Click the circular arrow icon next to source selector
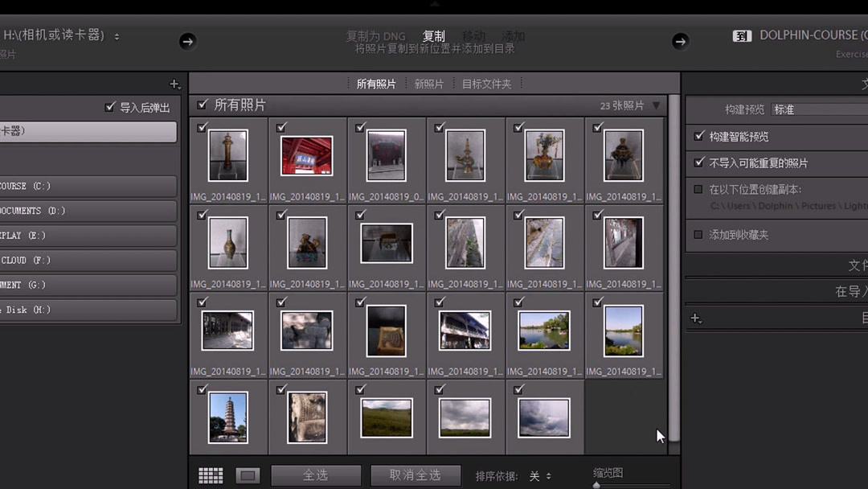The height and width of the screenshot is (489, 868). pos(187,41)
